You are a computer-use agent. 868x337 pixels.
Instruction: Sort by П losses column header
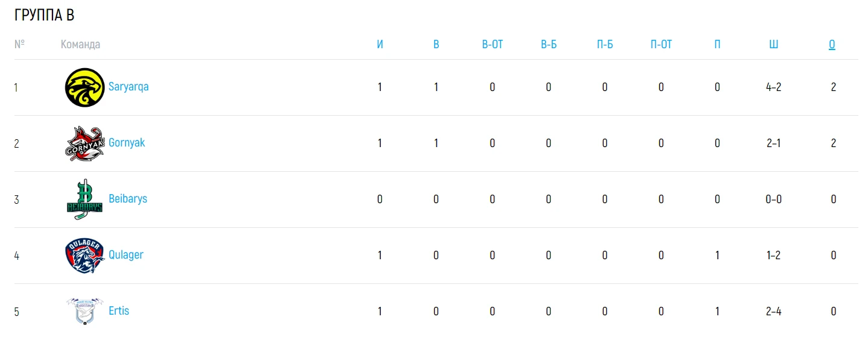point(717,45)
